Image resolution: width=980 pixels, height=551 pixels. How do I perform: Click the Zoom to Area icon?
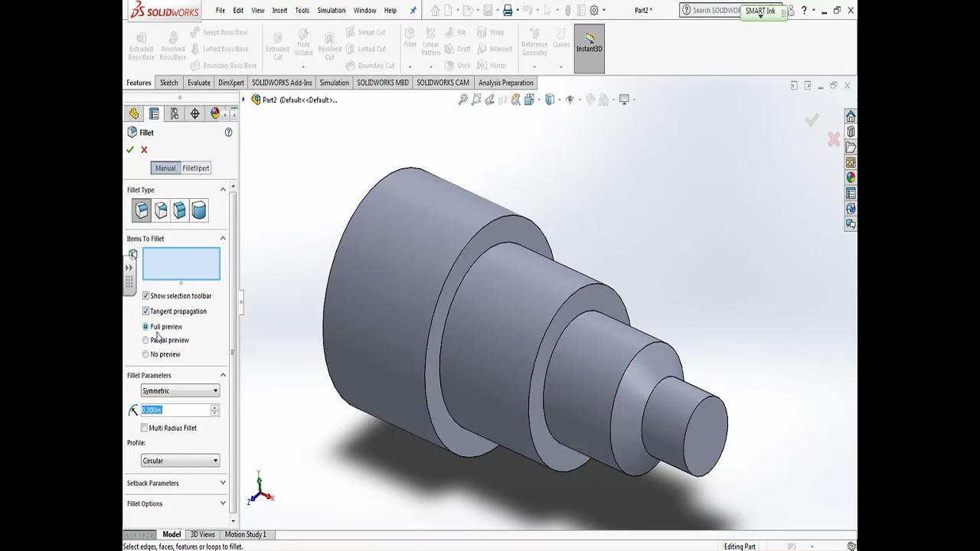click(x=476, y=99)
